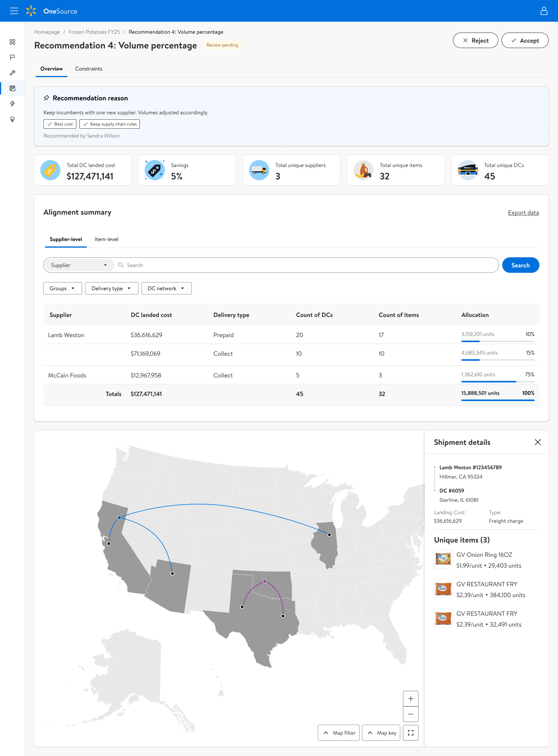Viewport: 558px width, 756px height.
Task: Accept the recommendation
Action: (525, 40)
